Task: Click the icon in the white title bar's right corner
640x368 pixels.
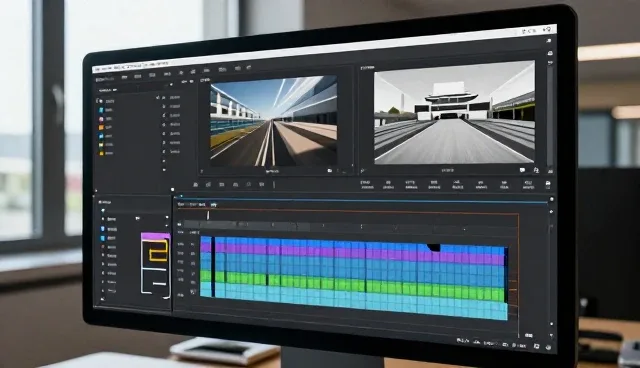Action: tap(548, 30)
